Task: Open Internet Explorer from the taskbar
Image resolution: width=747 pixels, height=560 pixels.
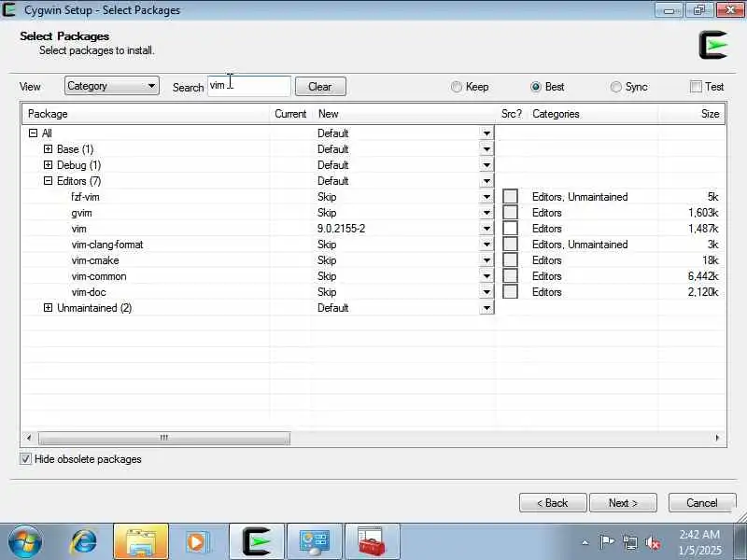Action: click(x=83, y=542)
